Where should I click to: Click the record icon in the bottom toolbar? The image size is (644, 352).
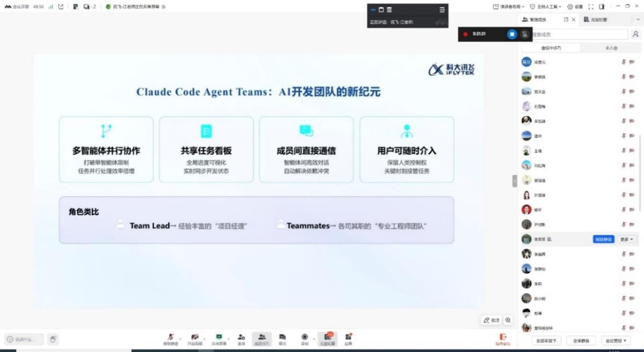[304, 337]
